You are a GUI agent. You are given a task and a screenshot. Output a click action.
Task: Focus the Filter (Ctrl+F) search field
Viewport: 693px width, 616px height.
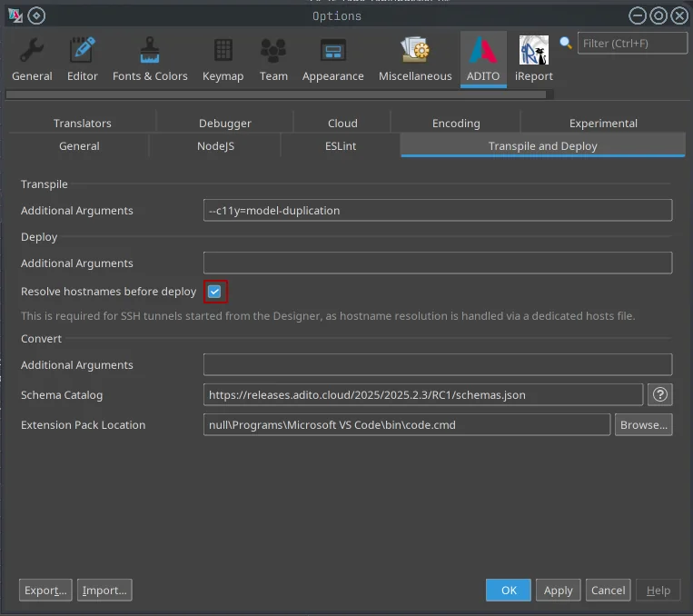pyautogui.click(x=632, y=43)
